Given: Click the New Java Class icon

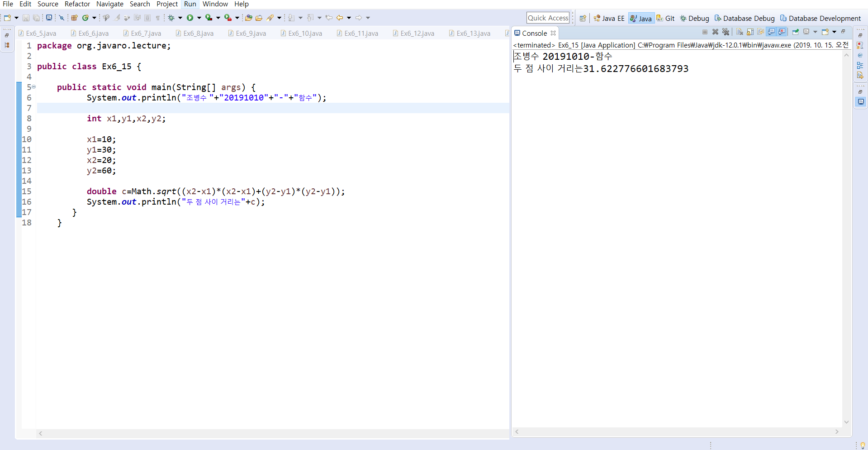Looking at the screenshot, I should 85,18.
